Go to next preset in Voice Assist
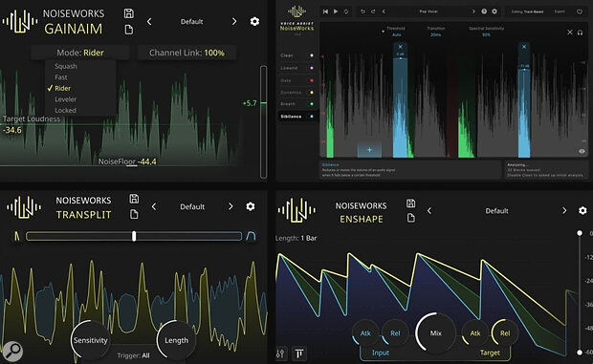 pos(473,11)
